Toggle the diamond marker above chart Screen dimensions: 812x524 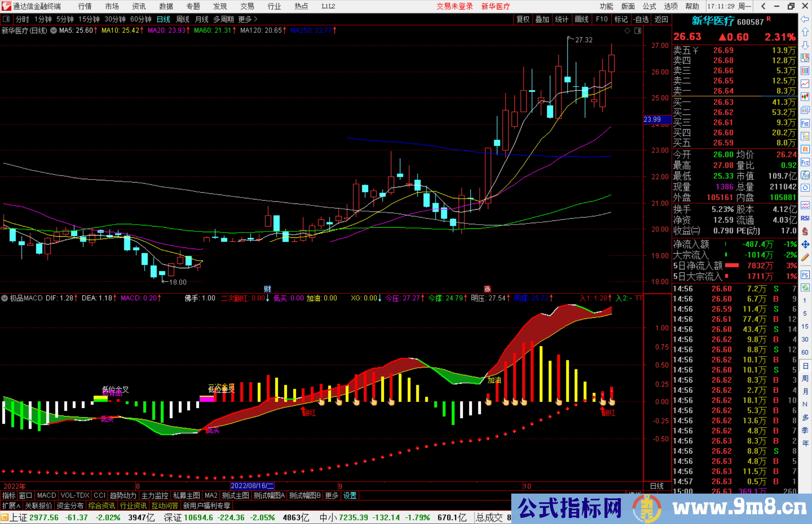click(x=627, y=31)
